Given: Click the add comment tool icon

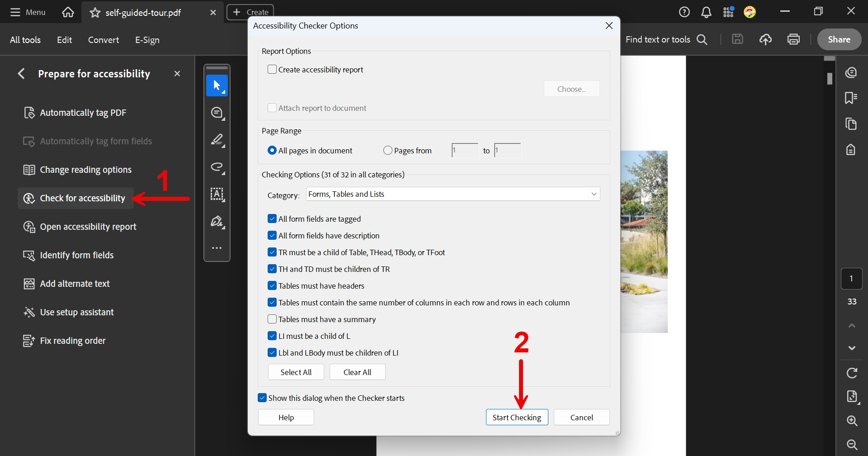Looking at the screenshot, I should [x=217, y=113].
